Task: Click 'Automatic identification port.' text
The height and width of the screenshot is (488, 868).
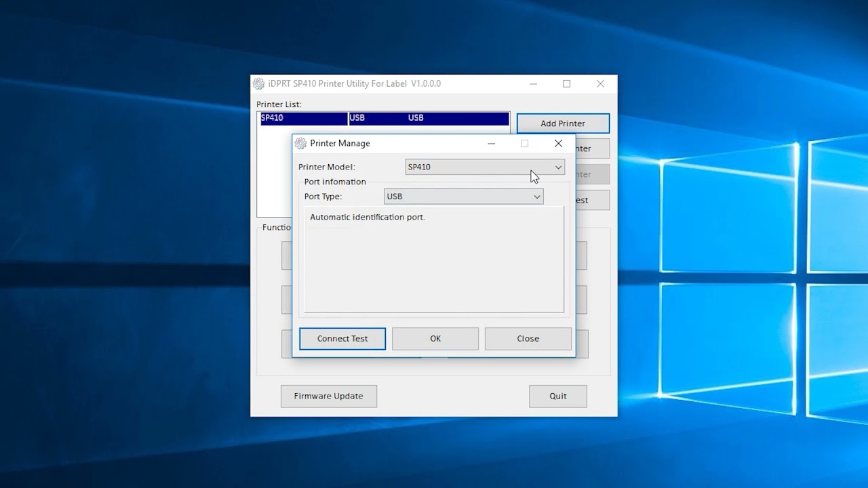Action: point(368,217)
